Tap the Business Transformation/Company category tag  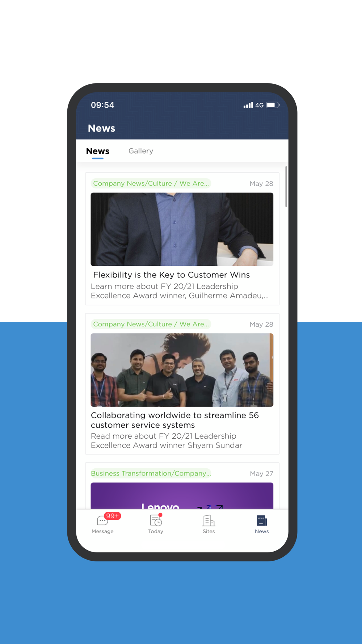[151, 473]
